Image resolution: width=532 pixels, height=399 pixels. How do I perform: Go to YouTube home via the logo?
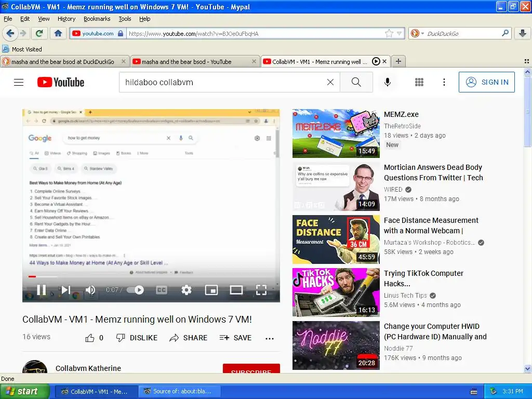(61, 82)
